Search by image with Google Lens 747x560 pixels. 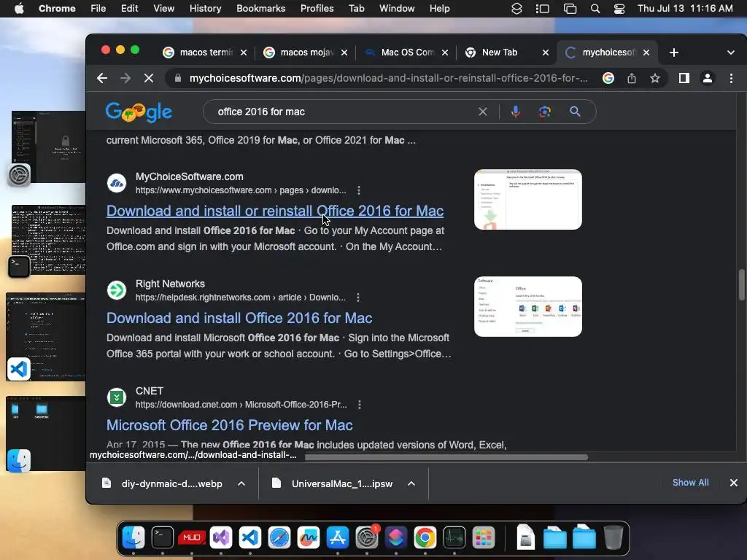[545, 112]
